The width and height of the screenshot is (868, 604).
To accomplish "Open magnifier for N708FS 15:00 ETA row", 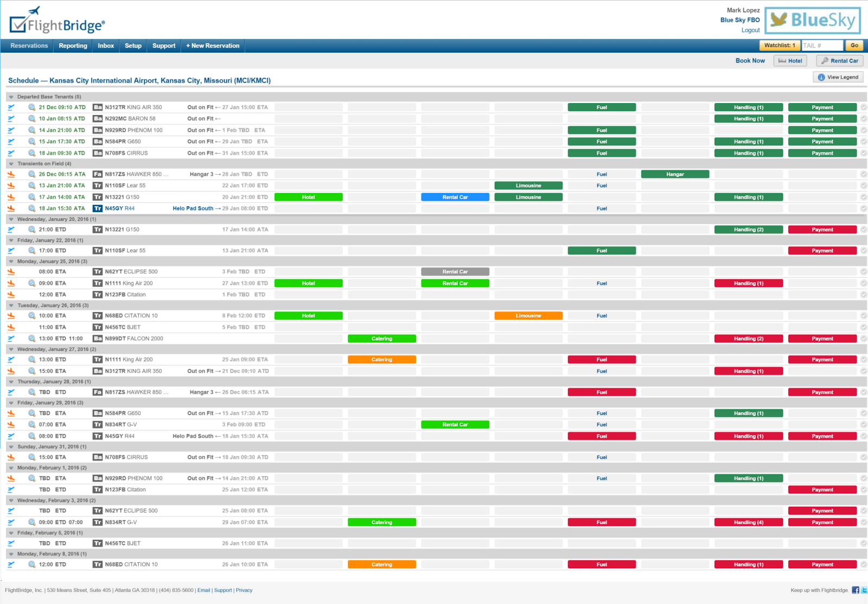I will point(32,457).
